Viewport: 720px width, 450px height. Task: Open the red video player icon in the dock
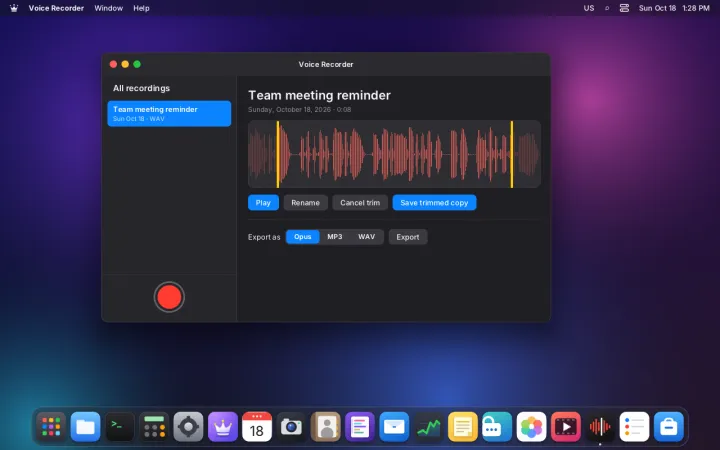565,427
